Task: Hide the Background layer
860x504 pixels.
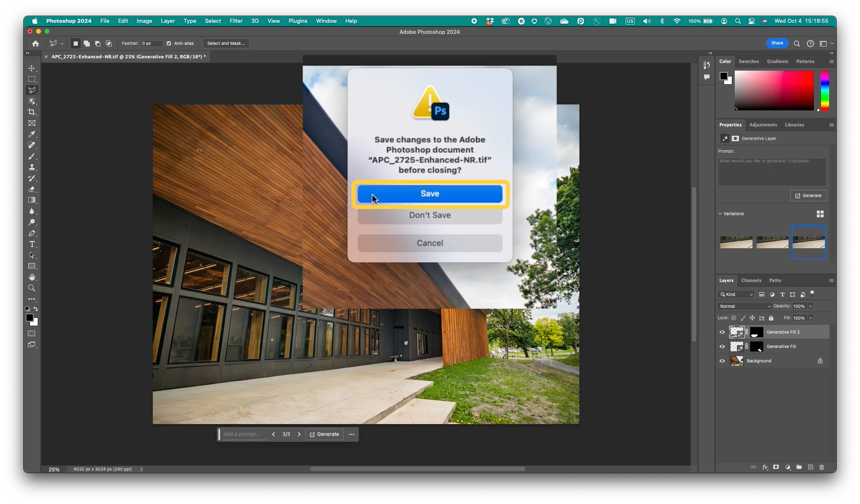Action: [722, 361]
